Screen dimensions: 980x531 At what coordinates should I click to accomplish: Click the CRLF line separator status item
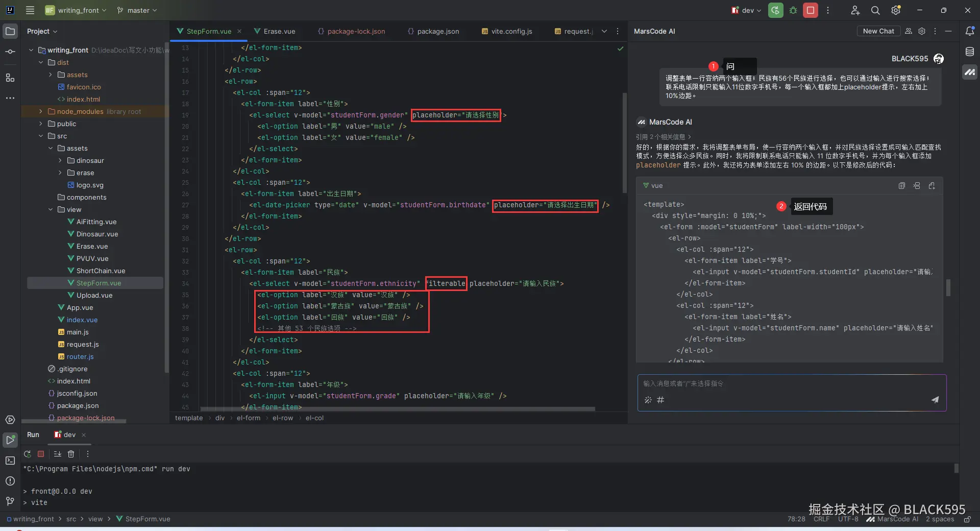click(x=821, y=519)
